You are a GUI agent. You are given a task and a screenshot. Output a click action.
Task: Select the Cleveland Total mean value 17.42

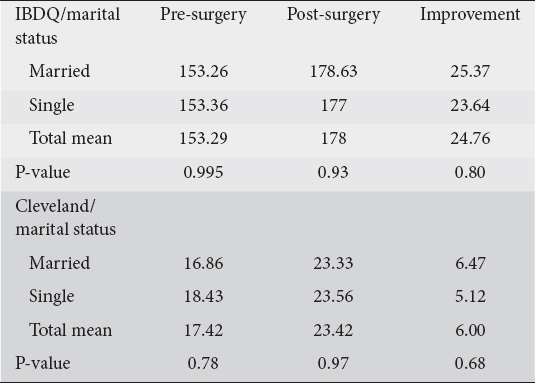coord(203,330)
